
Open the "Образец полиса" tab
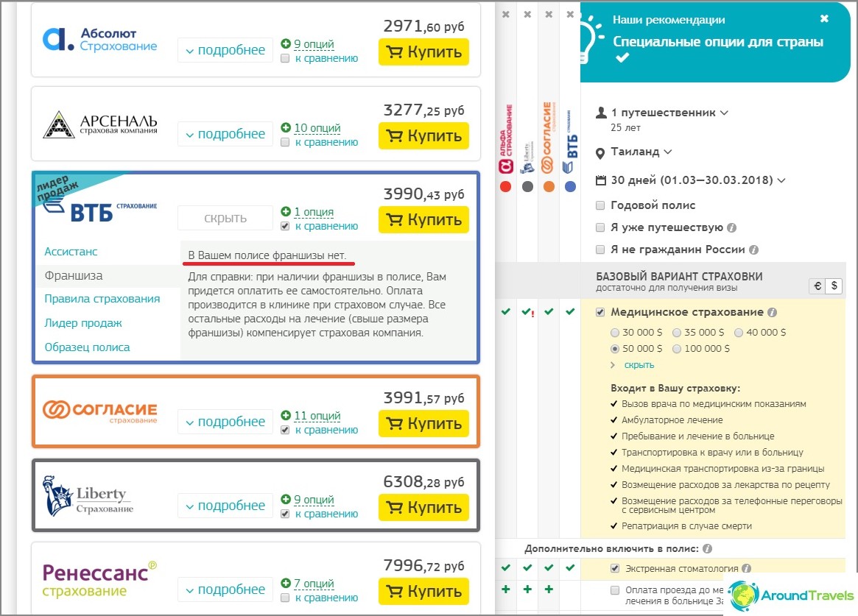point(87,347)
